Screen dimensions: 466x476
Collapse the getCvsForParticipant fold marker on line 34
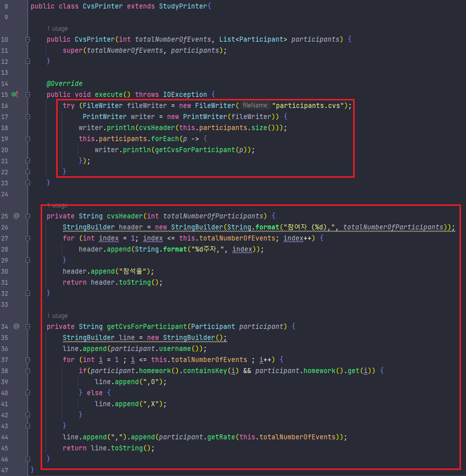coord(28,327)
